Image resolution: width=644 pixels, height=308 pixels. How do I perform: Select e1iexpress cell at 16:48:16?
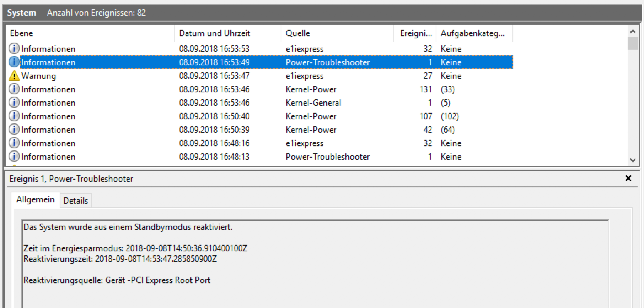pyautogui.click(x=305, y=143)
